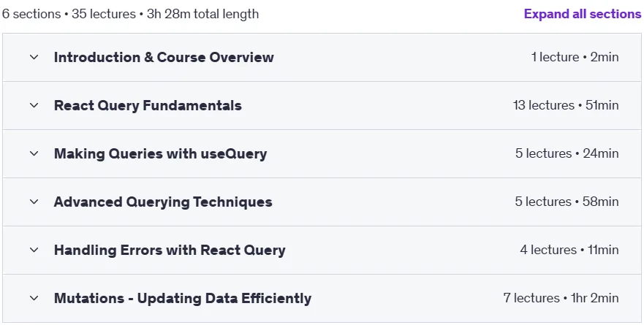The width and height of the screenshot is (644, 325).
Task: Click chevron beside Mutations - Updating Data Efficiently
Action: click(34, 298)
